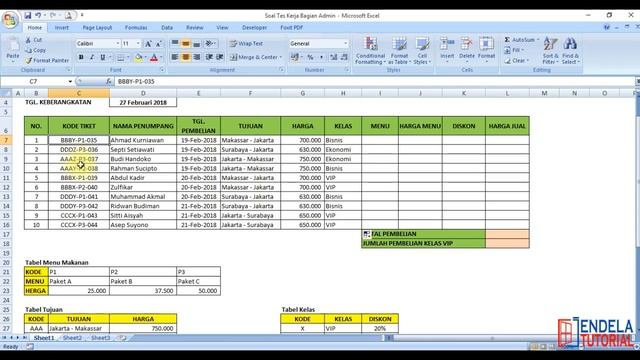
Task: Set middle vertical alignment
Action: click(186, 44)
